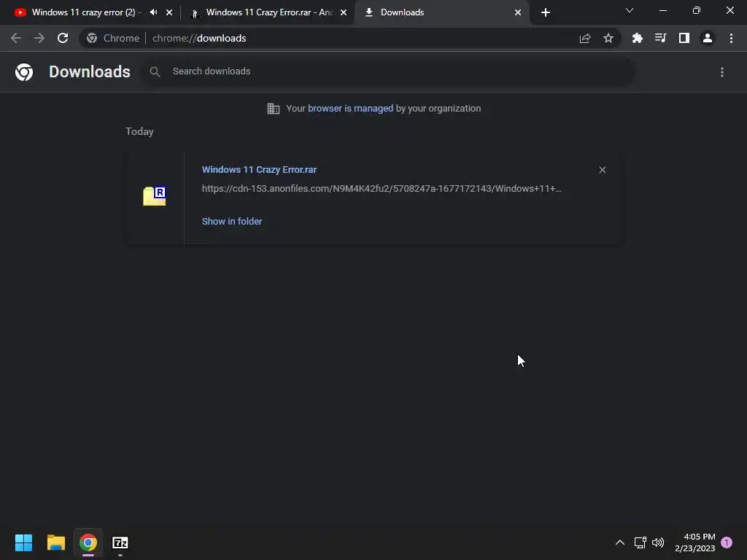Close the AnonFiles tab
Viewport: 747px width, 560px height.
point(344,13)
